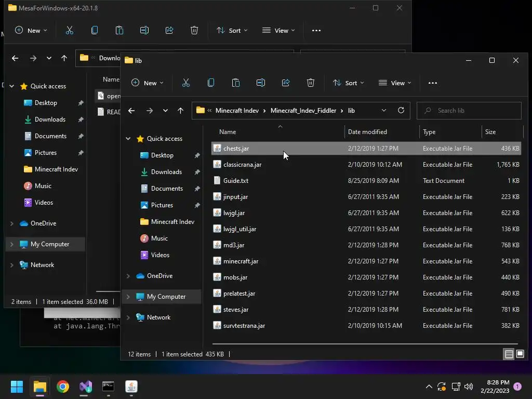Open the New menu in lib window
Image resolution: width=532 pixels, height=399 pixels.
[x=147, y=83]
